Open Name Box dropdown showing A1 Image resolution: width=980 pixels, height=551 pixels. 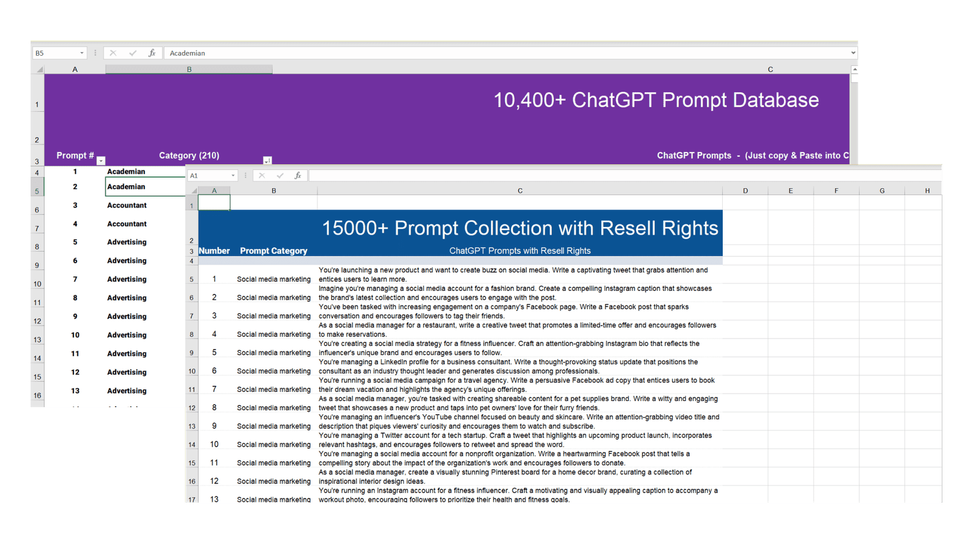coord(233,176)
